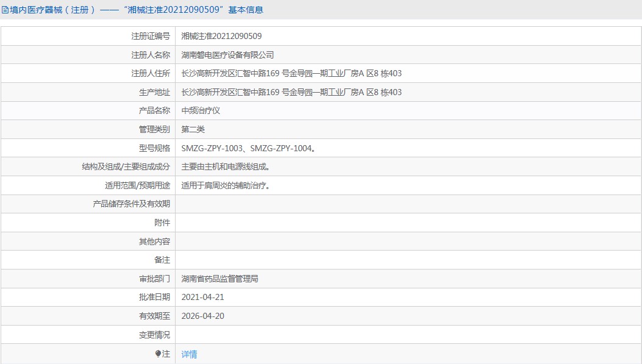Viewport: 642px width, 364px height.
Task: Select model value SMZG-ZPY-1003、SMZG-ZPY-1004
Action: (249, 148)
